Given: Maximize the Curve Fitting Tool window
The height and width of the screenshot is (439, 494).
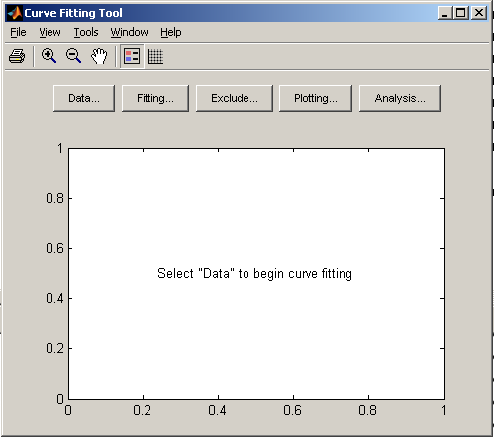Looking at the screenshot, I should (x=461, y=13).
